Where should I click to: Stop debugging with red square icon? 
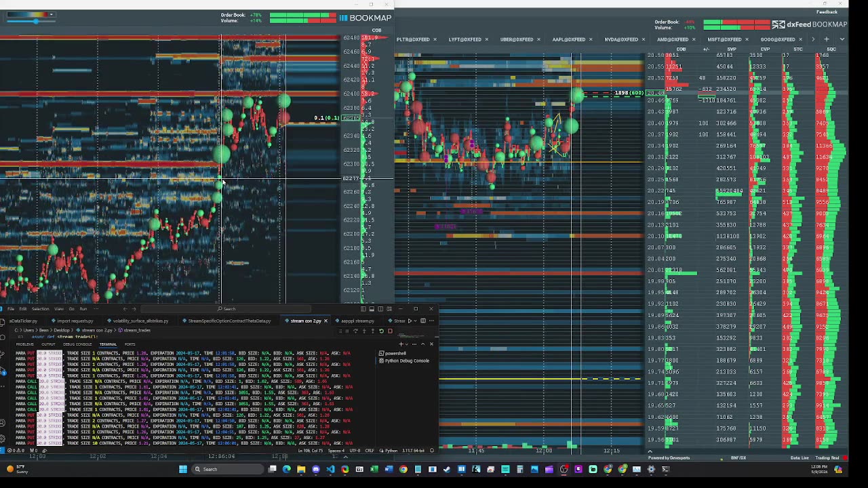pyautogui.click(x=390, y=331)
